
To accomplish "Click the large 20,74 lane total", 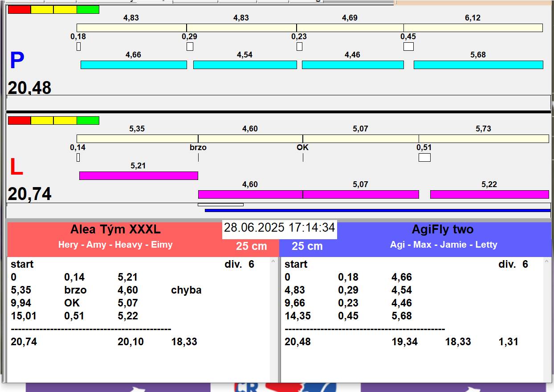I will coord(29,194).
